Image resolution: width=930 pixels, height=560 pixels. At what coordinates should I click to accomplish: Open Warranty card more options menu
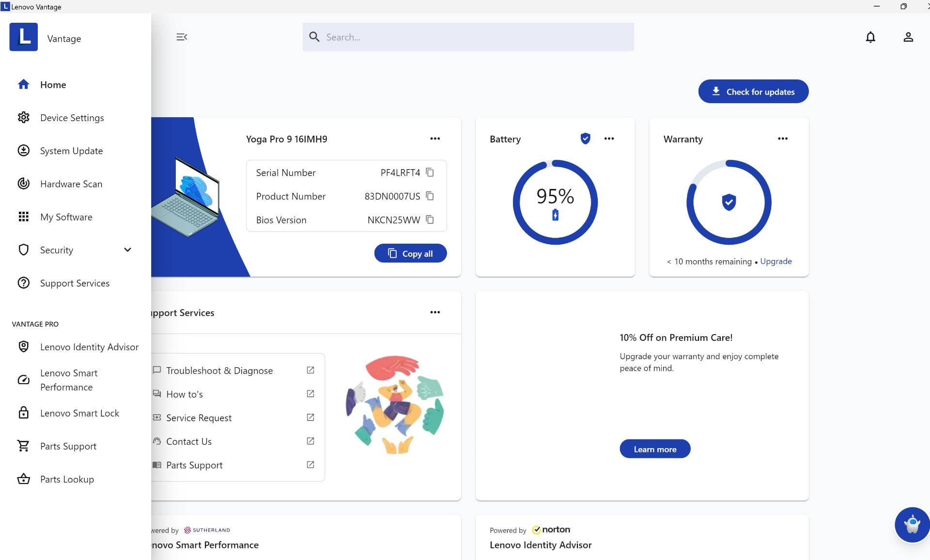(x=782, y=139)
